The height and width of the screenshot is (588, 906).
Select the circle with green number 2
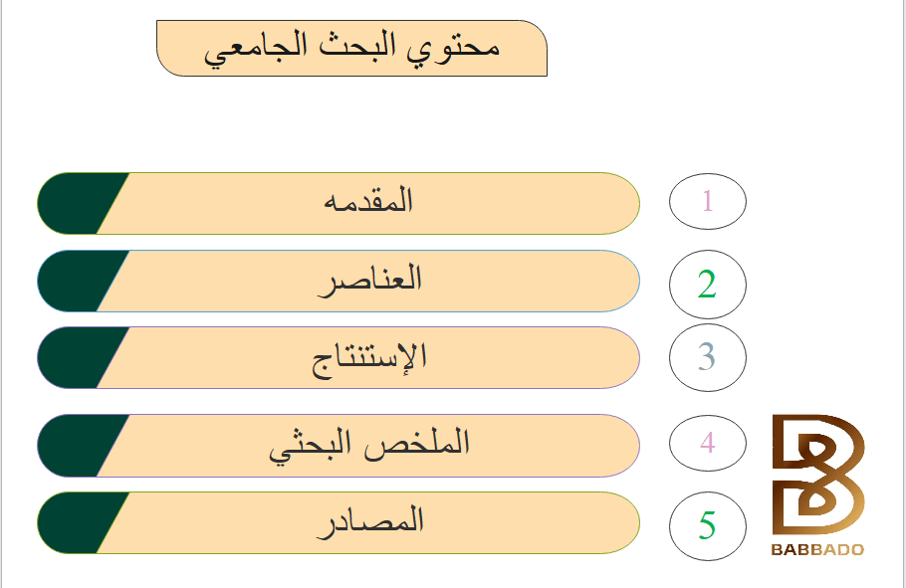coord(707,285)
